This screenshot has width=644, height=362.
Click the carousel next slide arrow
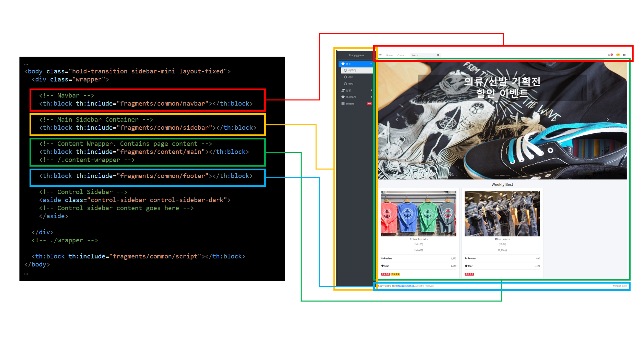(x=608, y=119)
